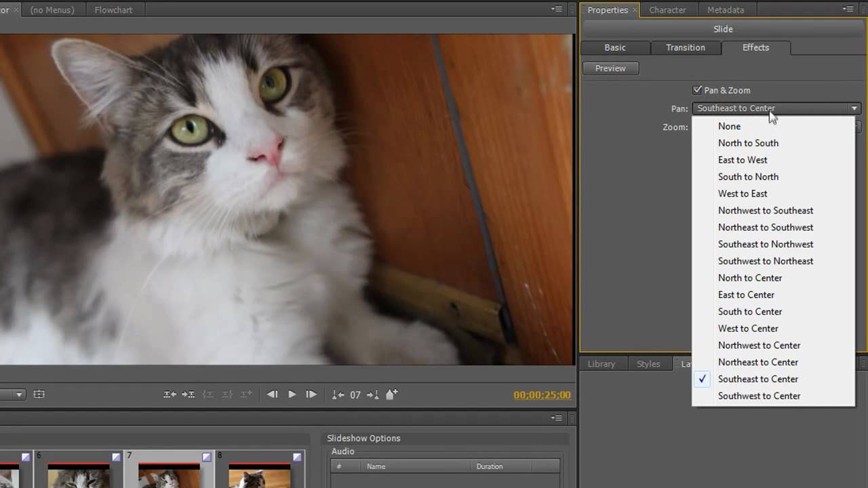Open the Styles panel tab
This screenshot has width=868, height=488.
[648, 364]
